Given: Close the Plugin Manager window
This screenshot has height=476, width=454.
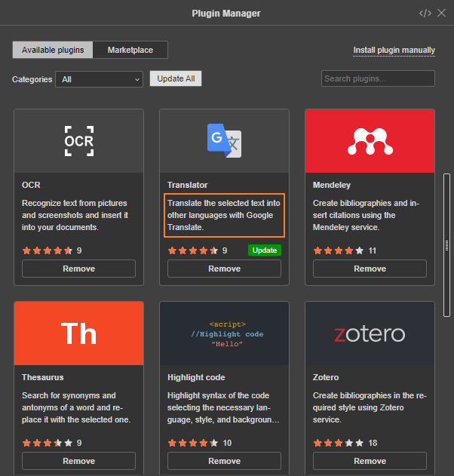Looking at the screenshot, I should (x=442, y=13).
